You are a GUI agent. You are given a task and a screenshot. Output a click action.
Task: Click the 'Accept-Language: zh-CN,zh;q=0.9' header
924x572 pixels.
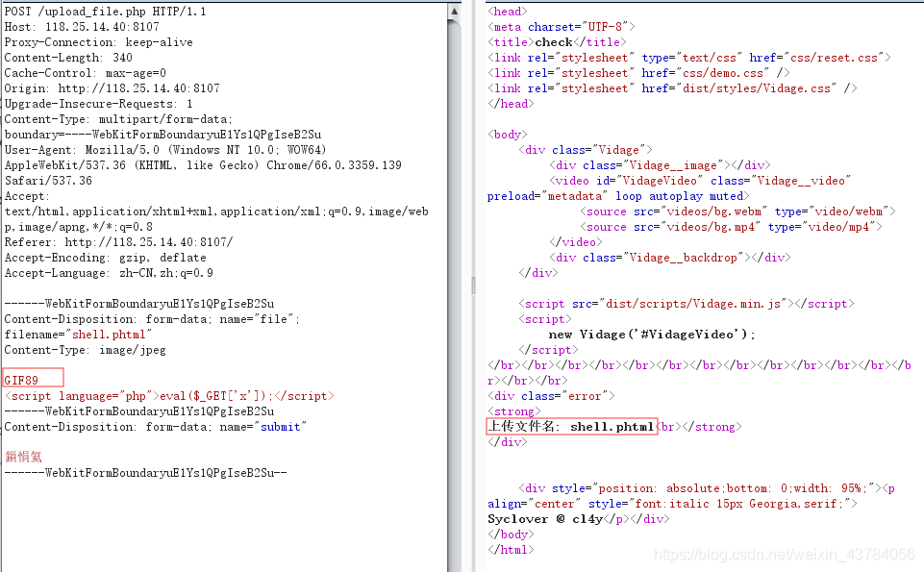click(x=109, y=273)
